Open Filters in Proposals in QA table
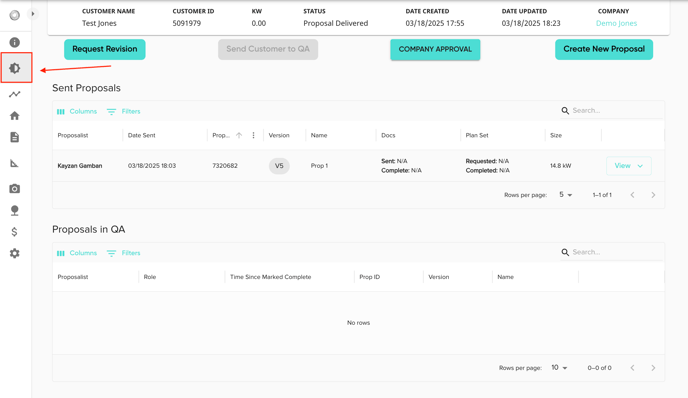688x398 pixels. point(124,253)
